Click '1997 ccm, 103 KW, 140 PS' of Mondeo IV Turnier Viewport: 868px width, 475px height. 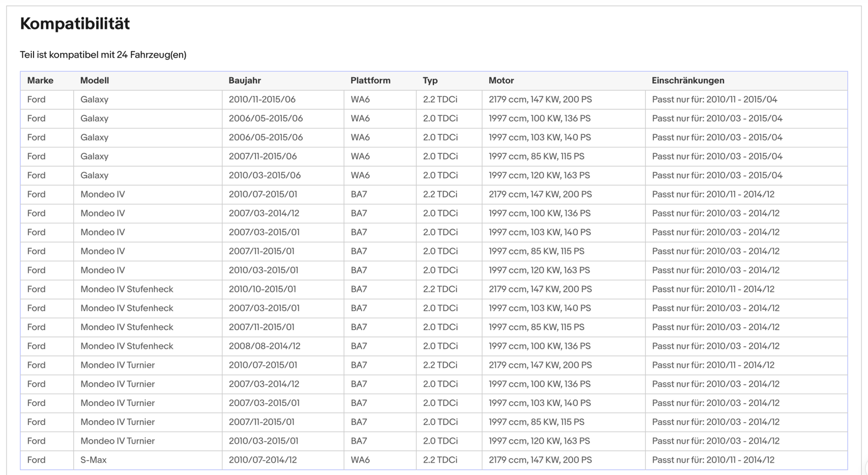pos(540,403)
